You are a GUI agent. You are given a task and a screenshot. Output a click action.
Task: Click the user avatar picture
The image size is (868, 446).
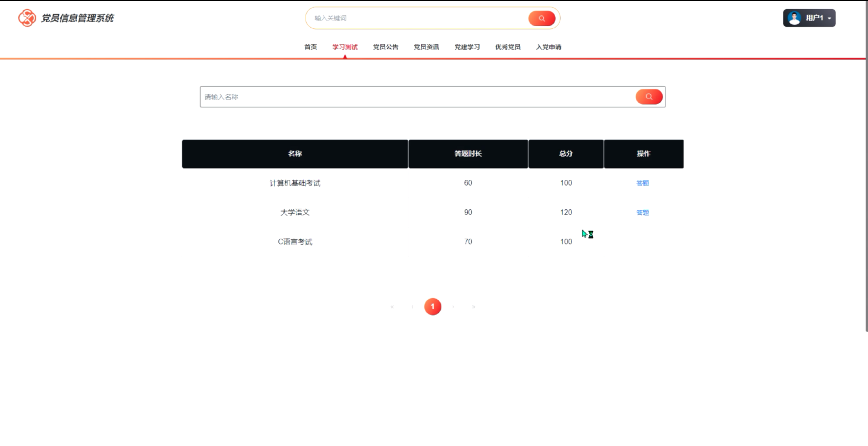pyautogui.click(x=794, y=18)
